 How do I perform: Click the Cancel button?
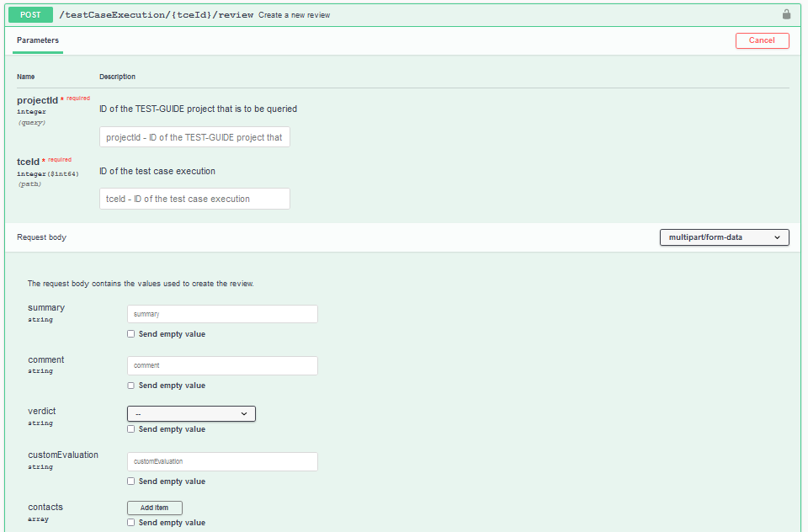761,40
